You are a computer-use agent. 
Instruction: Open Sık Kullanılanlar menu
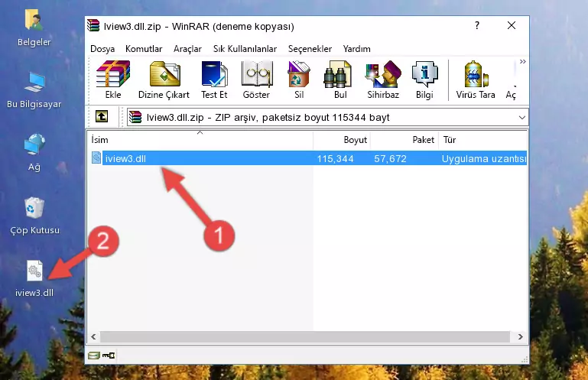(x=245, y=49)
